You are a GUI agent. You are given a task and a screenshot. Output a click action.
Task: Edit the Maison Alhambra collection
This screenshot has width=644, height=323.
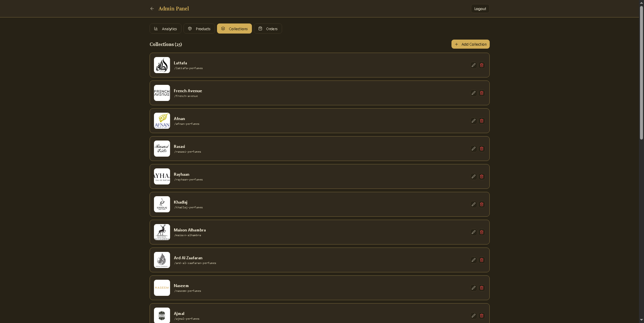point(474,232)
